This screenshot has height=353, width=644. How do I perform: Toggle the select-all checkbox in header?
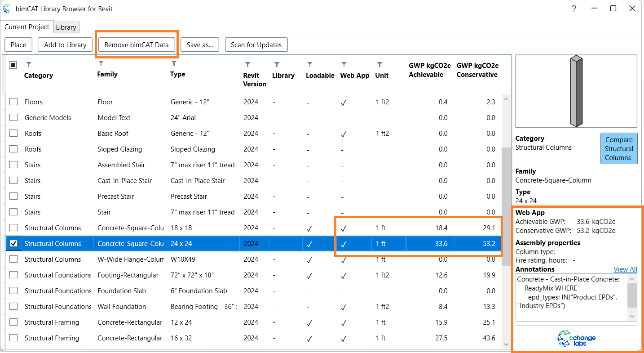(13, 65)
